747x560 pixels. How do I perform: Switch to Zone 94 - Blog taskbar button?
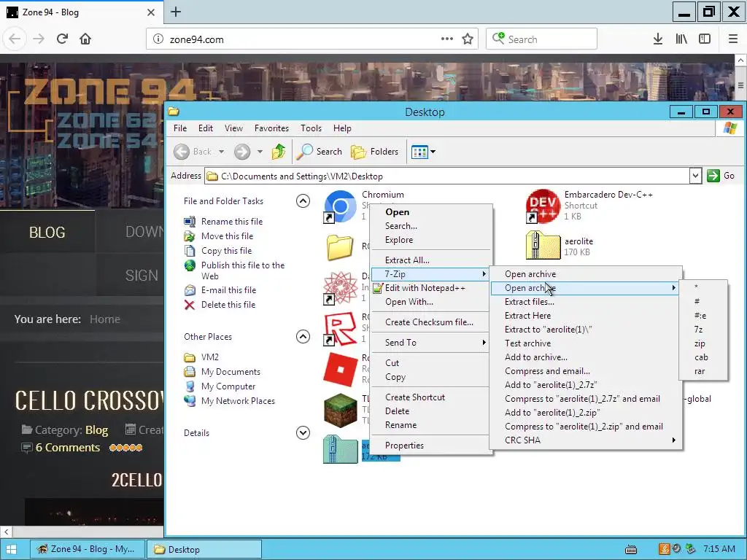click(x=88, y=549)
